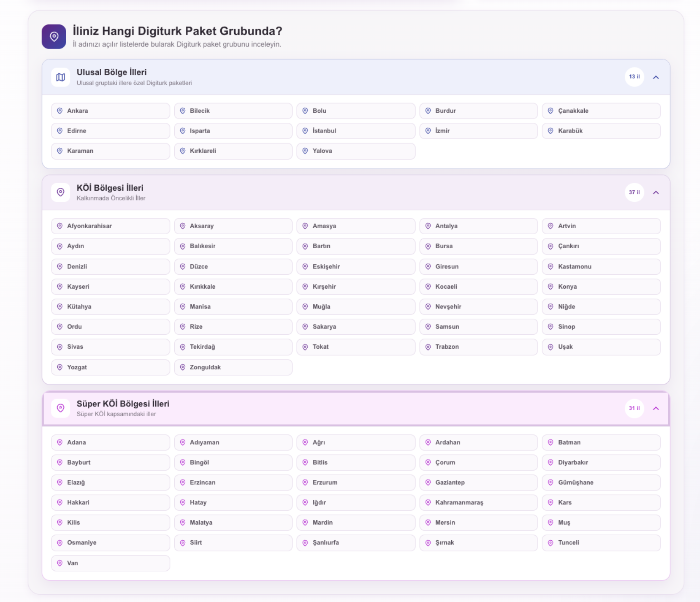The width and height of the screenshot is (700, 602).
Task: Collapse the KÖİ Bölgesi İlleri section chevron
Action: point(656,192)
